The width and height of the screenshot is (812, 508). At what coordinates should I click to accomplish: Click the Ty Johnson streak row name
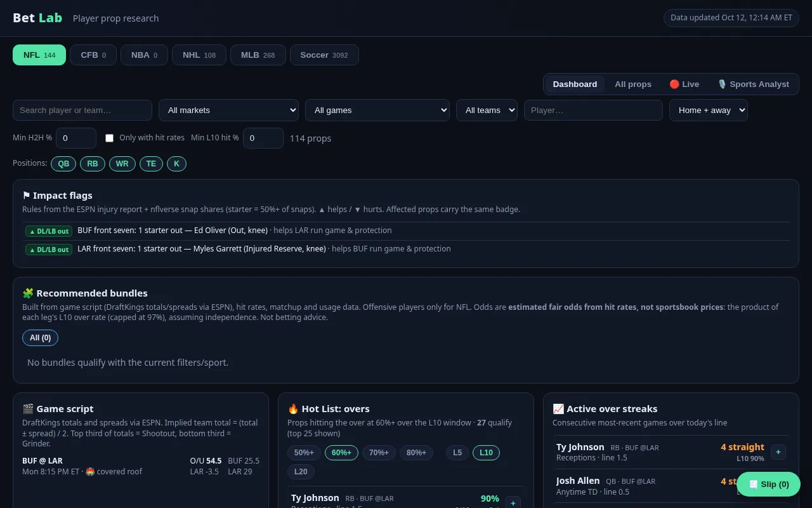[580, 447]
